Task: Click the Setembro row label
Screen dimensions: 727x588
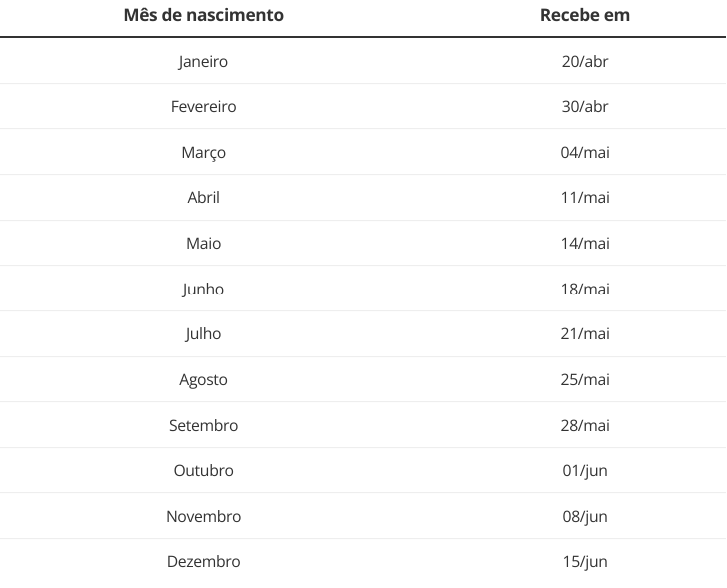Action: 203,426
